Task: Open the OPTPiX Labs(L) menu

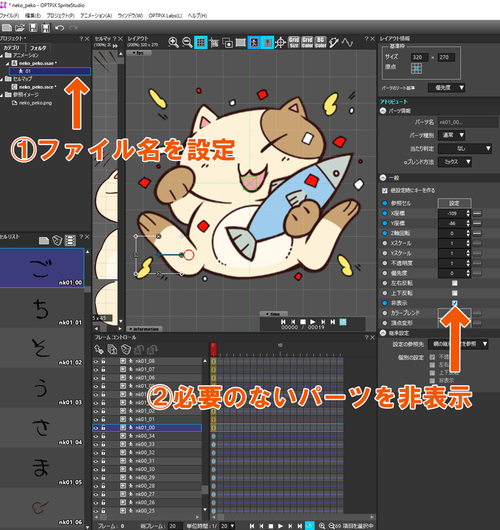Action: (165, 16)
